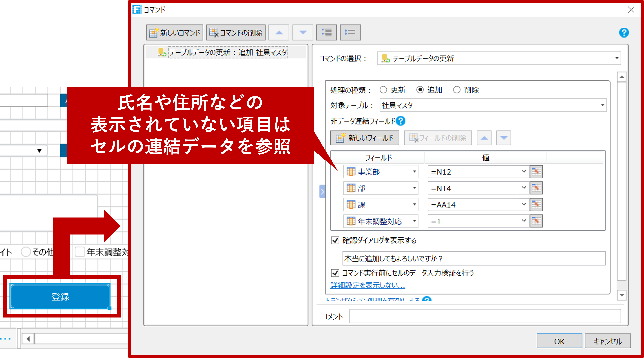
Task: Click the コマンドの削除 toolbar button
Action: [x=236, y=33]
